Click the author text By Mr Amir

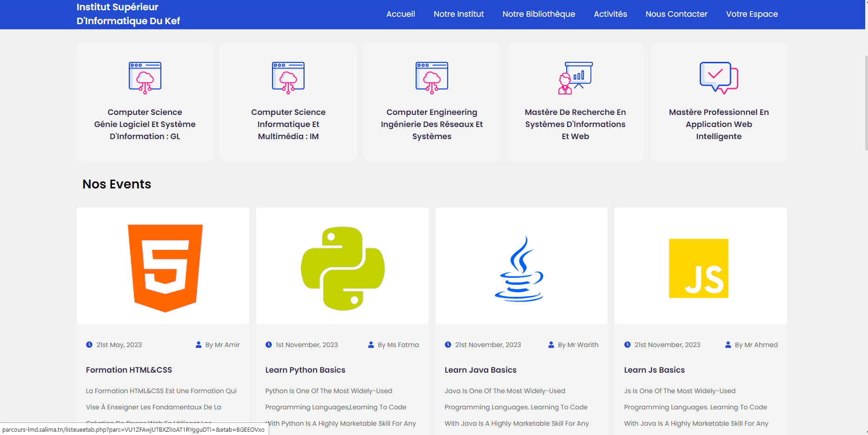click(x=223, y=345)
